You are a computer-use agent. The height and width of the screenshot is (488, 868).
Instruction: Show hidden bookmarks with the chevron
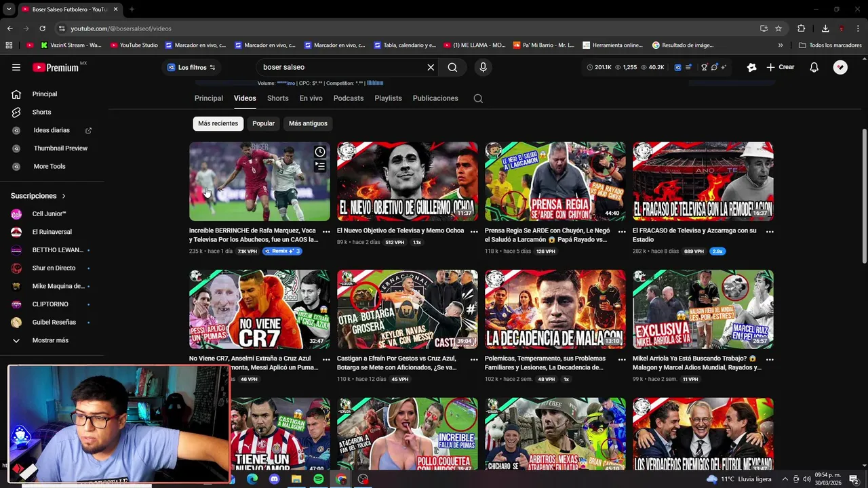click(x=781, y=45)
